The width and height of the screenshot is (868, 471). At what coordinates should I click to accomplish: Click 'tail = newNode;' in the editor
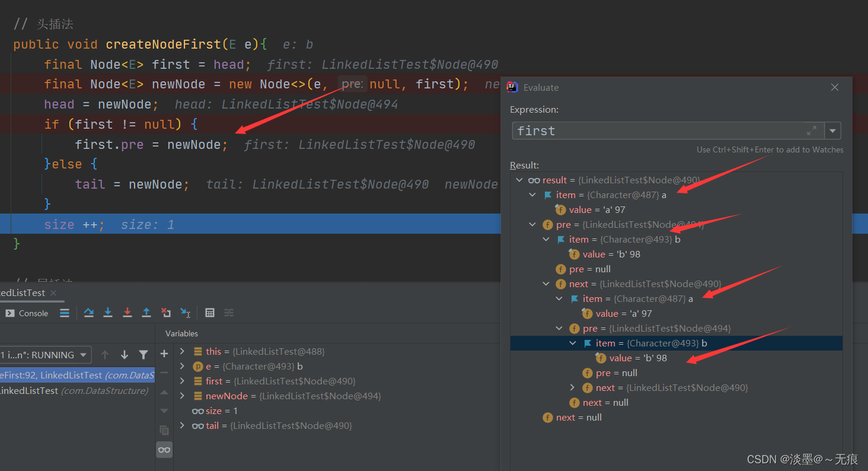[132, 184]
